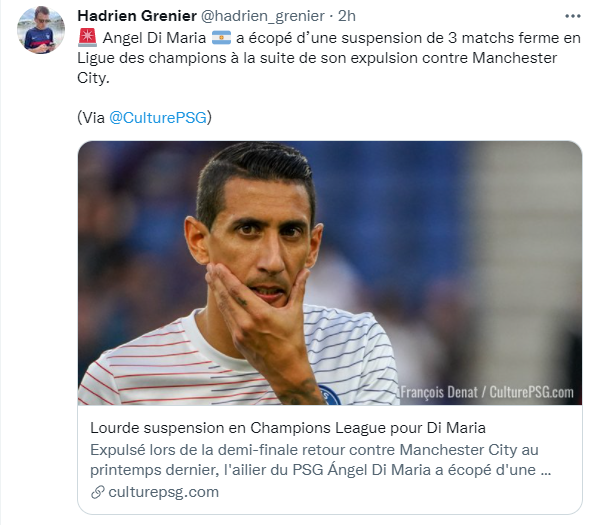Open the three-dot more options menu
591x525 pixels.
(573, 16)
